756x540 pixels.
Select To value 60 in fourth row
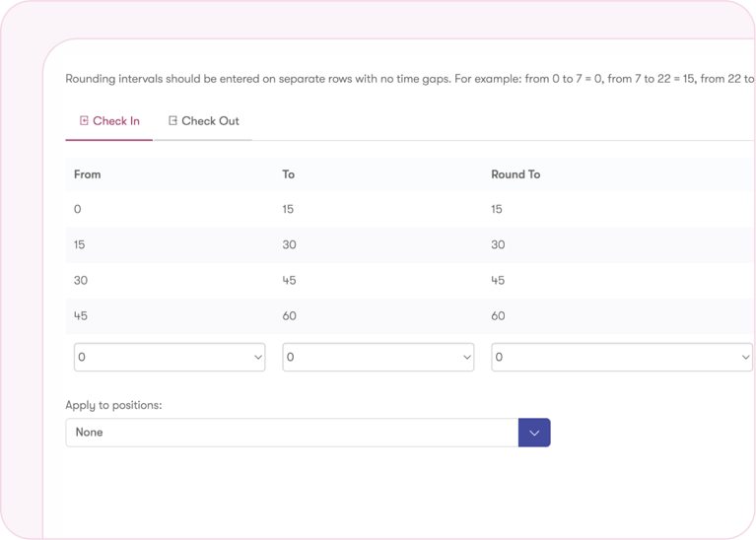289,316
